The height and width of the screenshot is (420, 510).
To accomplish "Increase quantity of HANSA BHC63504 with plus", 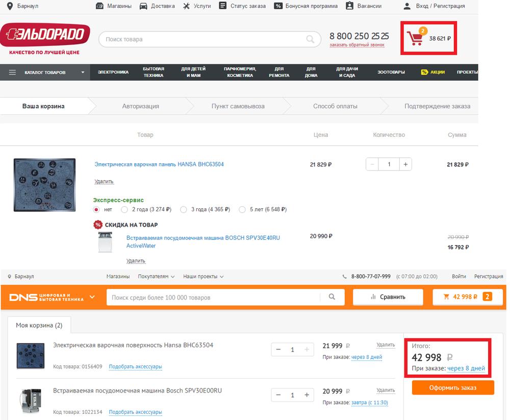I will click(x=405, y=164).
